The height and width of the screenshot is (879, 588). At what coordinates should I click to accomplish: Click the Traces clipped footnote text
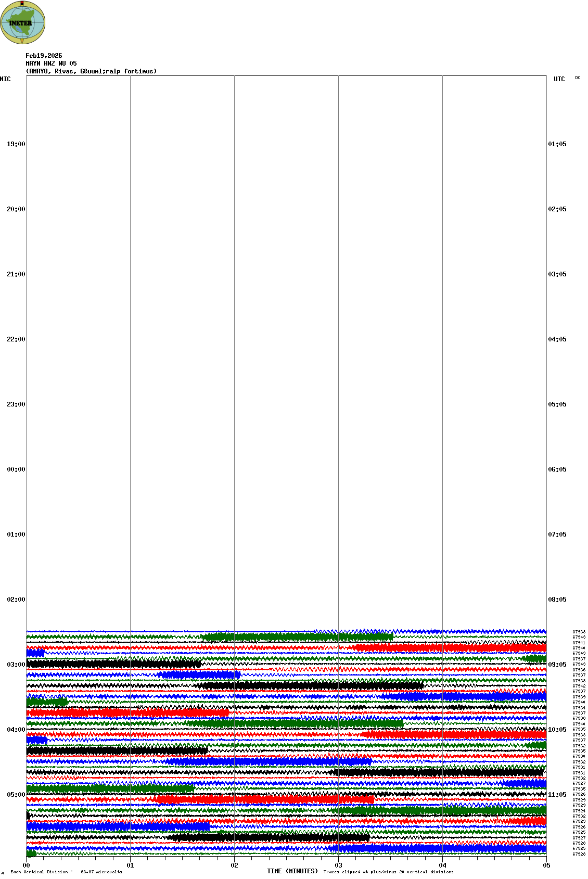pyautogui.click(x=388, y=872)
